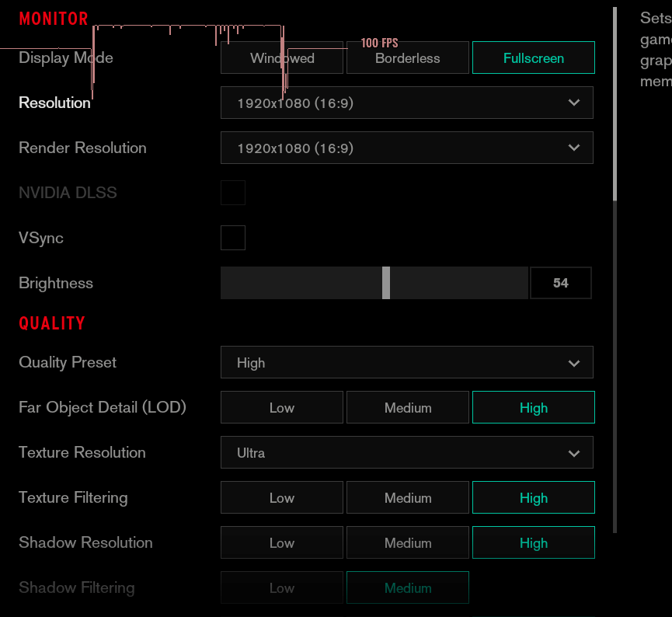The width and height of the screenshot is (672, 617).
Task: Click the Shadow Resolution label
Action: click(x=85, y=542)
